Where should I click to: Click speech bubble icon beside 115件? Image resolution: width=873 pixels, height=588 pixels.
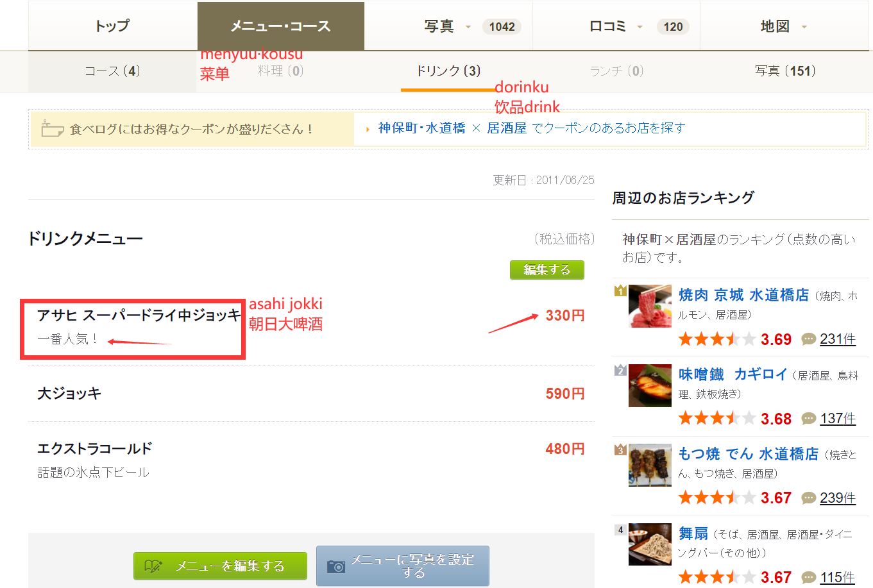click(x=809, y=578)
